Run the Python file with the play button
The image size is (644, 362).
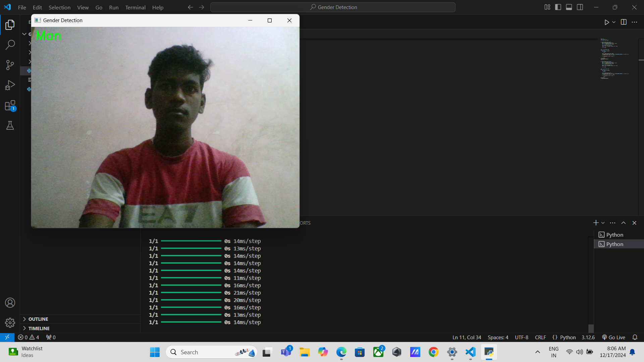[607, 22]
